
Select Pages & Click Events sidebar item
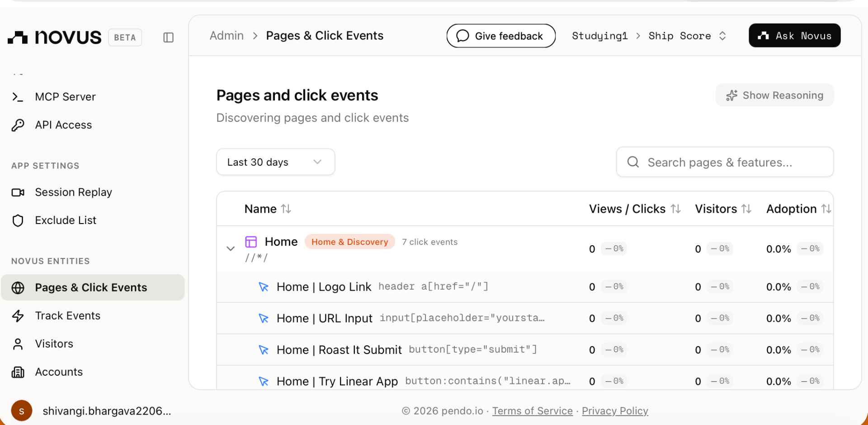(93, 287)
